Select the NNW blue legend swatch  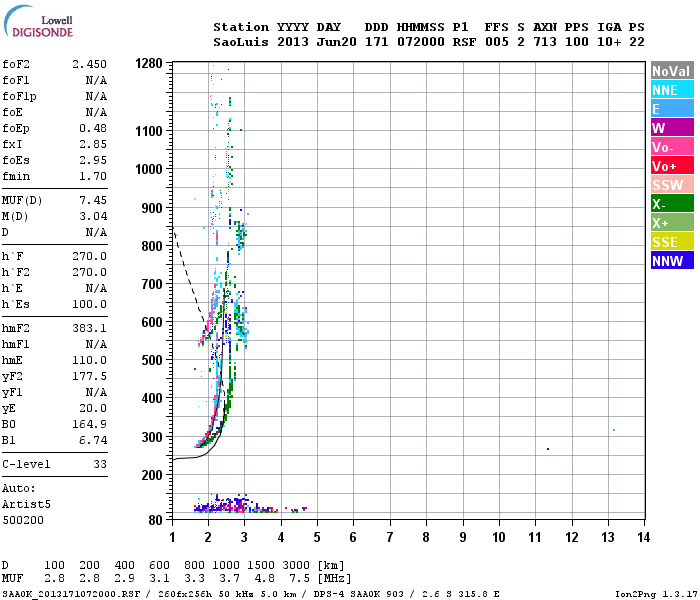[672, 260]
